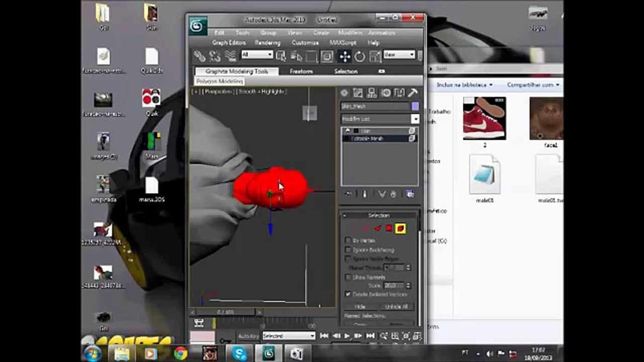Open the Edit menu

click(219, 33)
